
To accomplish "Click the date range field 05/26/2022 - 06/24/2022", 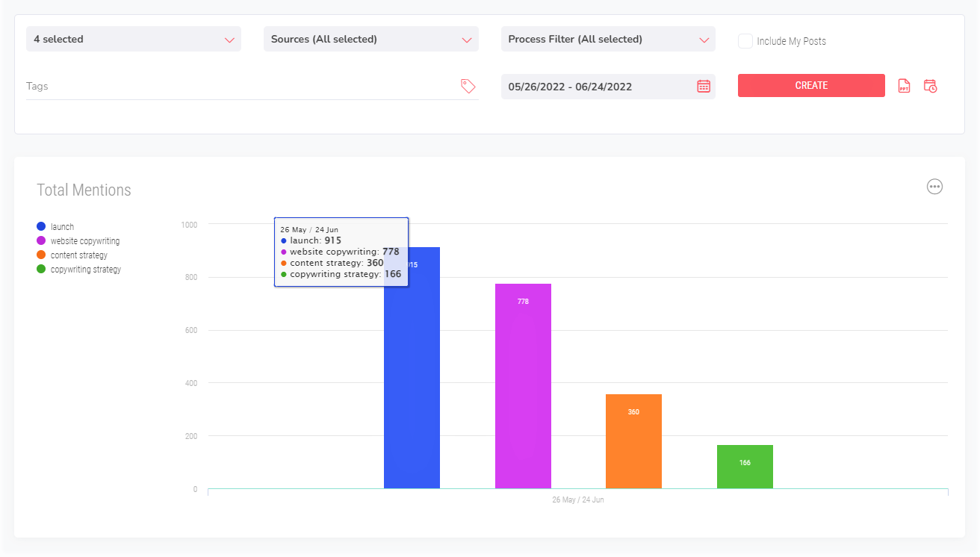I will [598, 87].
